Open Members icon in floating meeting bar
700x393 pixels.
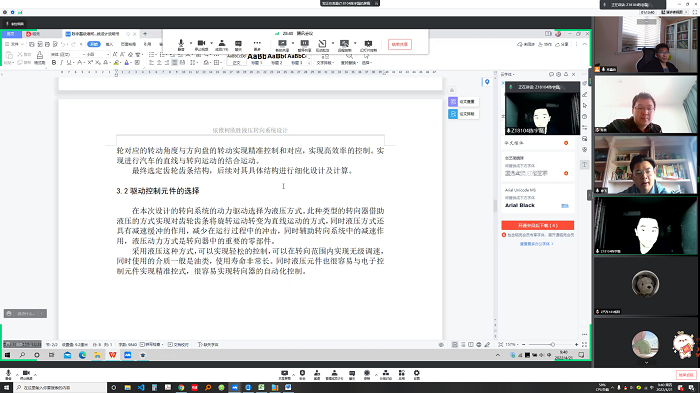(221, 43)
